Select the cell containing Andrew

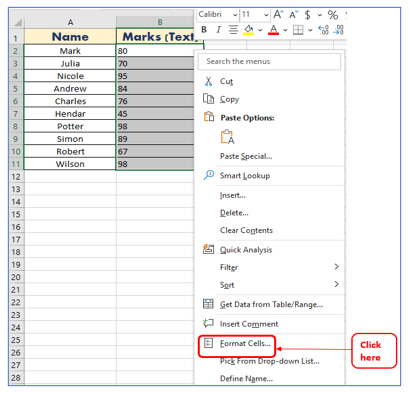click(x=70, y=89)
